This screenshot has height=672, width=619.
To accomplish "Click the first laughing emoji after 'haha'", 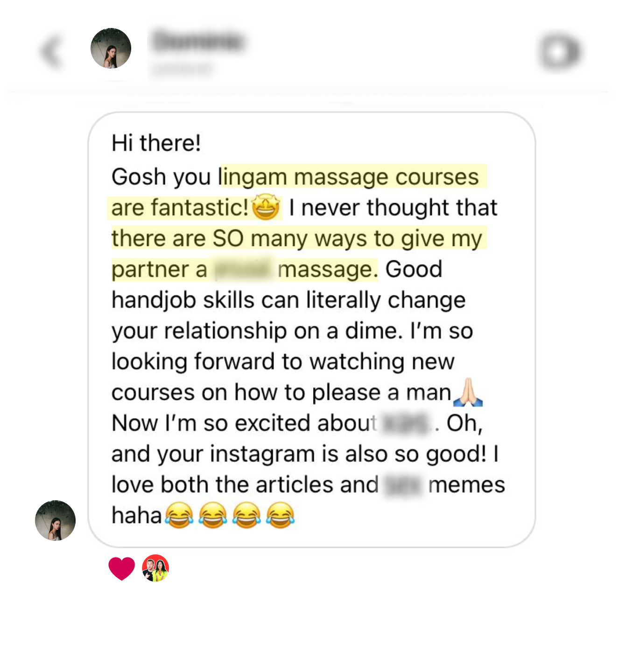I will (179, 515).
